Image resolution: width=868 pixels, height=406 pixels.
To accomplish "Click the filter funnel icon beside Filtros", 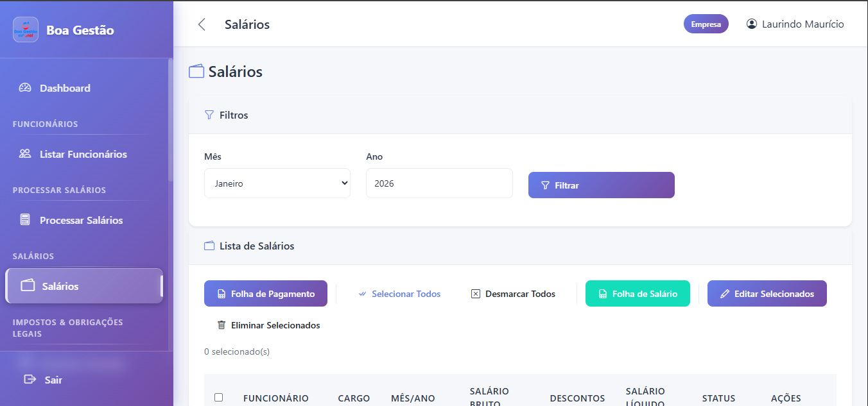I will pos(208,114).
